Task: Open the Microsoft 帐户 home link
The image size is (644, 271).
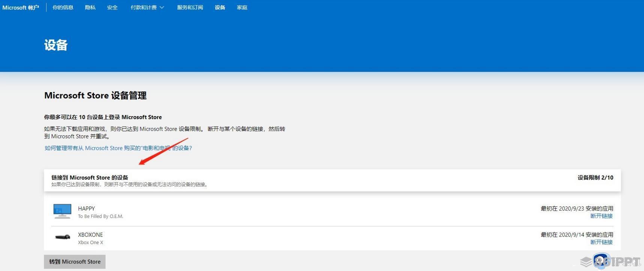Action: tap(21, 7)
